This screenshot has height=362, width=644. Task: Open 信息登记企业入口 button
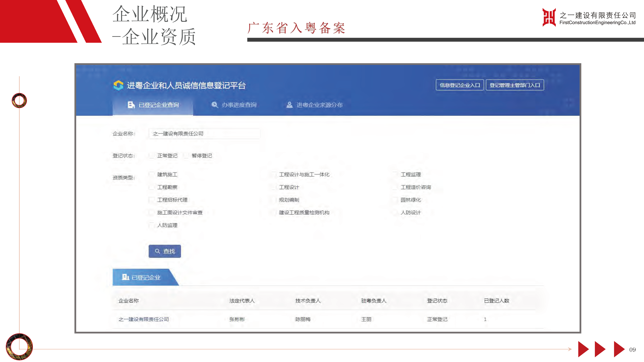(x=460, y=85)
